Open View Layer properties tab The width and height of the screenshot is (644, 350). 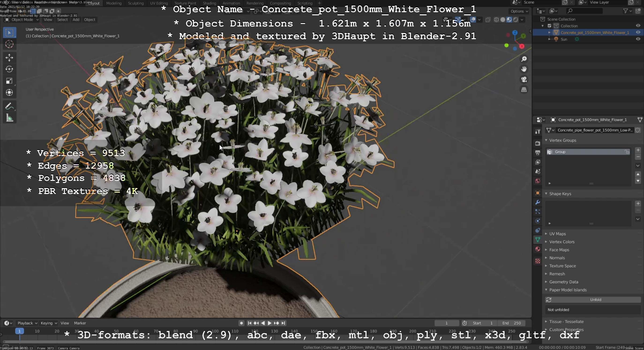(x=538, y=162)
